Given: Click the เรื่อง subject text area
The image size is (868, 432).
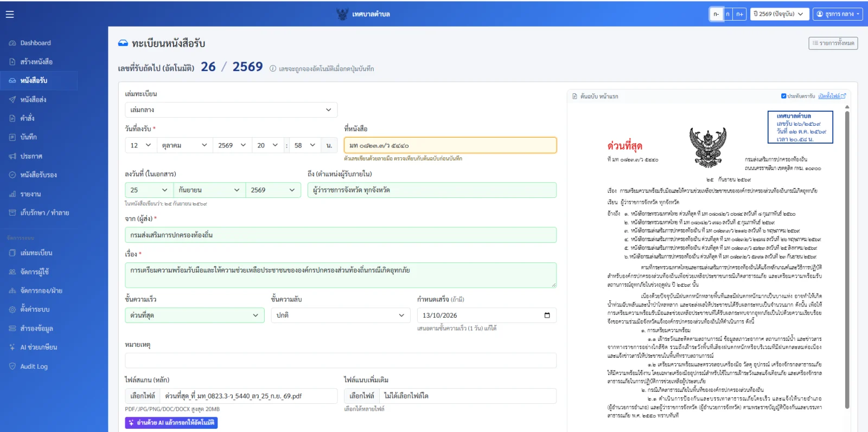Looking at the screenshot, I should pyautogui.click(x=341, y=275).
